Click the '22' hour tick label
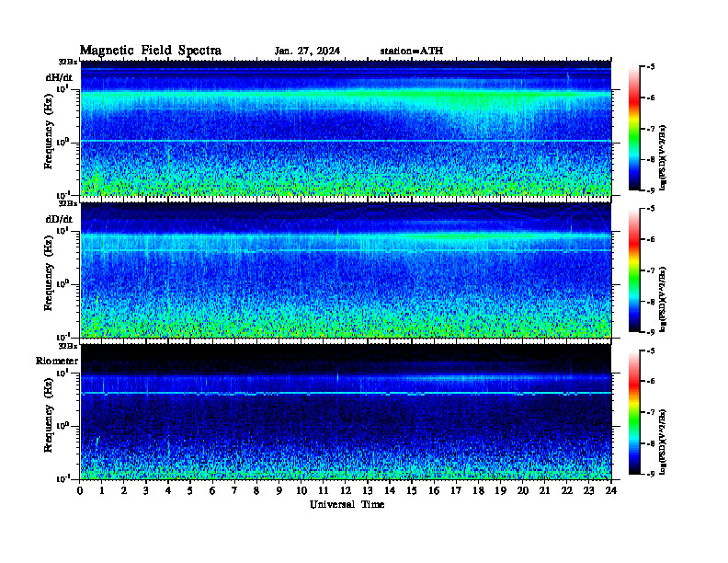Viewport: 728px width, 563px height. tap(567, 491)
